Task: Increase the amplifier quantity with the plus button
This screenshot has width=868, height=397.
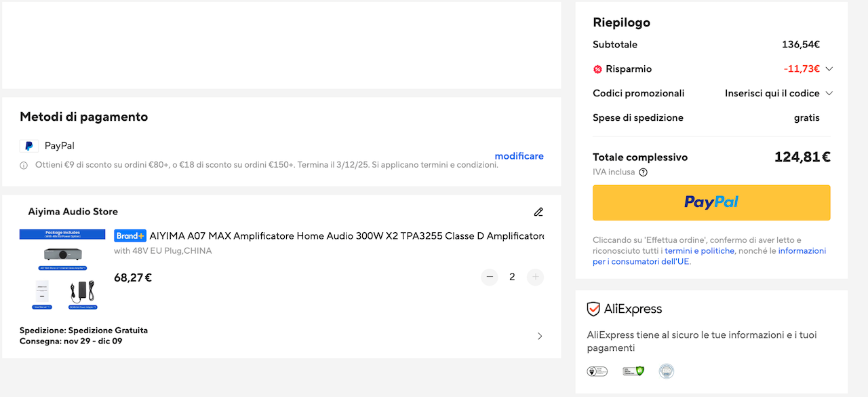Action: [535, 277]
